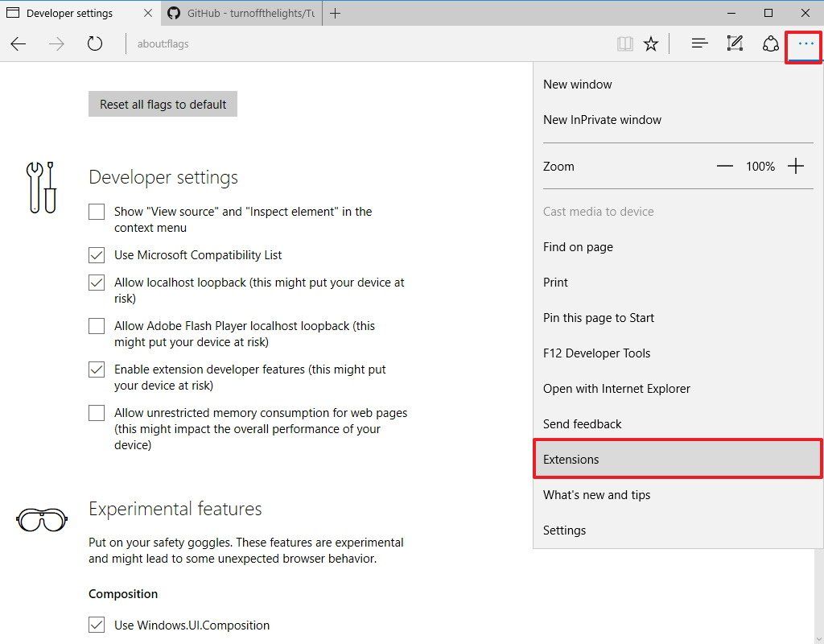Open the Hub pane icon

(x=699, y=43)
